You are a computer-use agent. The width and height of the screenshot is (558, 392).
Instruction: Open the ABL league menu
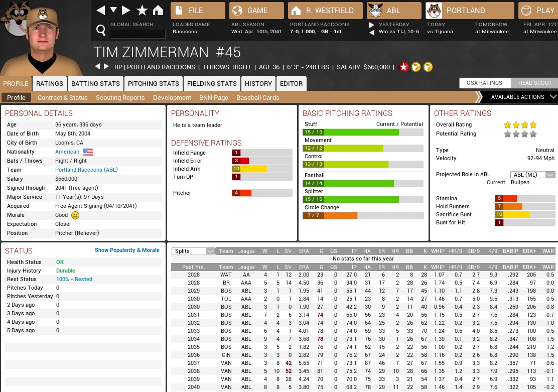(394, 11)
